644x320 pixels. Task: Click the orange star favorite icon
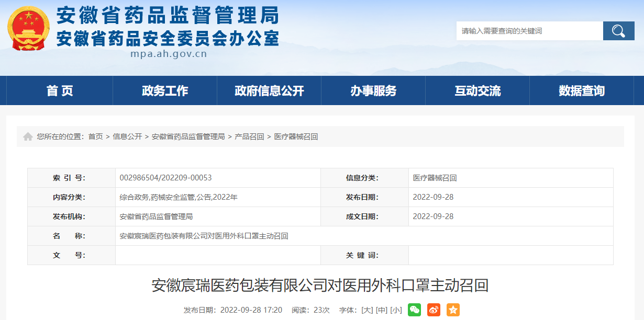(x=453, y=310)
